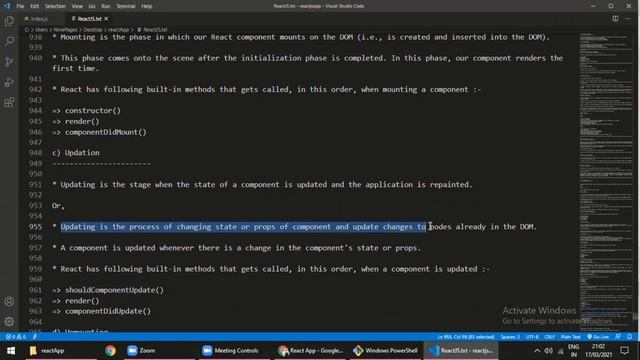Viewport: 640px width, 360px height.
Task: Open the Run and Debug view
Action: click(x=9, y=82)
